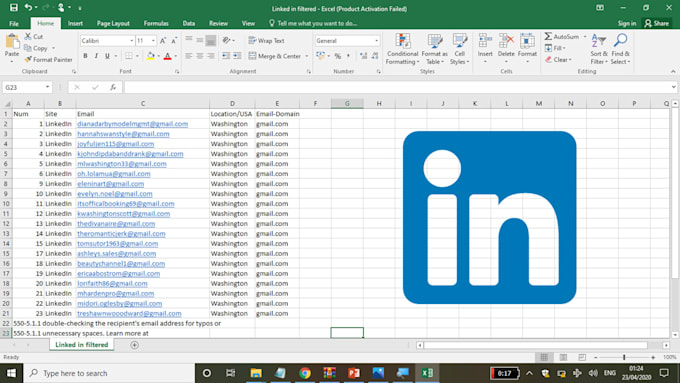Image resolution: width=680 pixels, height=383 pixels.
Task: Open the General number format dropdown
Action: point(376,41)
